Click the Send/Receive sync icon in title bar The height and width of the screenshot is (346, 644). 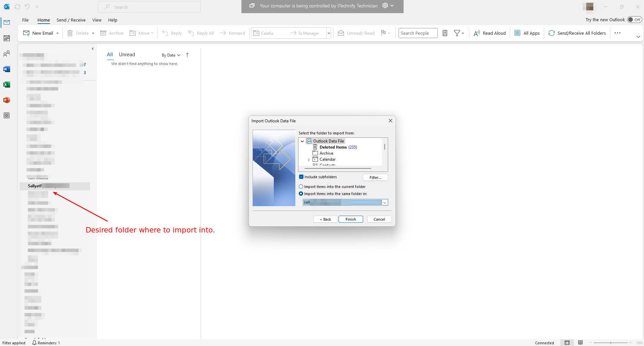tap(18, 7)
